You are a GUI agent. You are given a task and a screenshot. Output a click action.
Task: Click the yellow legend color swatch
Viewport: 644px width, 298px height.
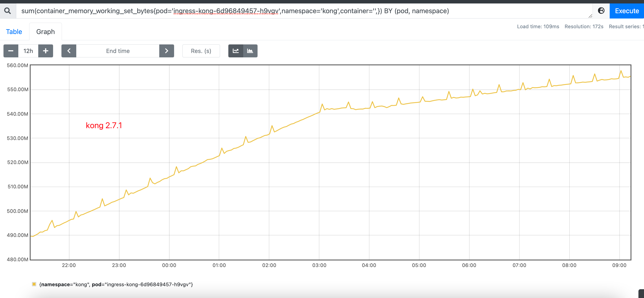tap(34, 284)
